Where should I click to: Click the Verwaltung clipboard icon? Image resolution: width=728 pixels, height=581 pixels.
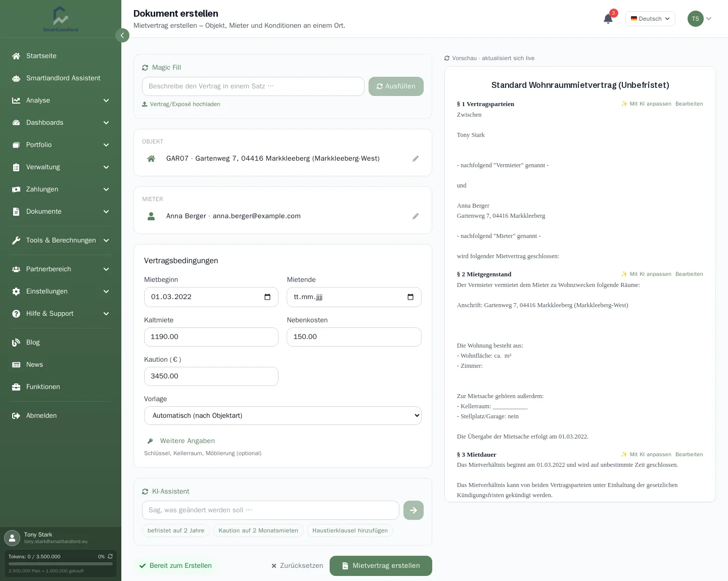(x=16, y=167)
